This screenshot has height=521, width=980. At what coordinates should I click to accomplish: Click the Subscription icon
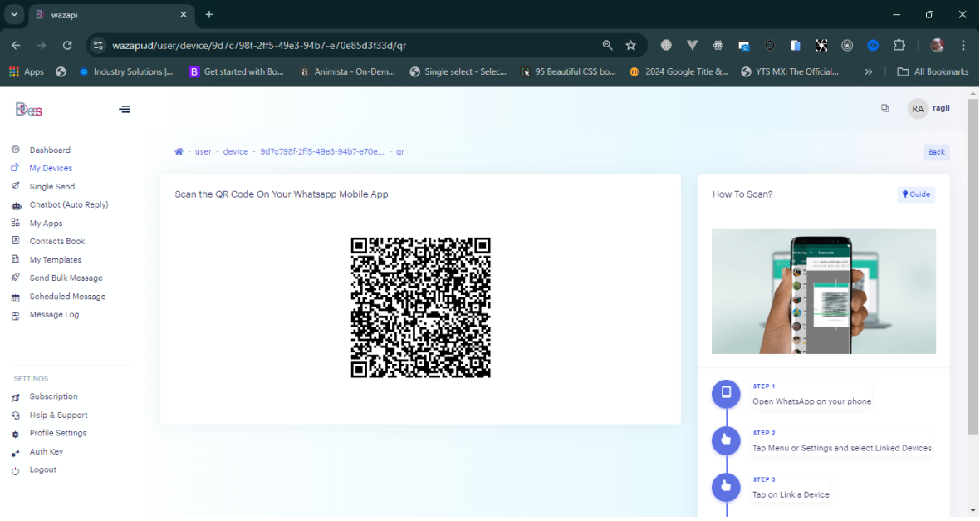point(16,398)
